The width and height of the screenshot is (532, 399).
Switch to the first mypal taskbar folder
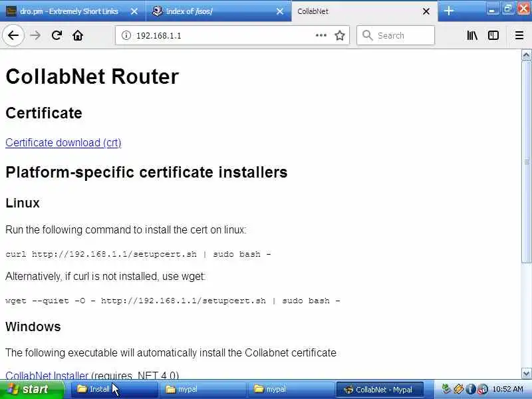pos(202,389)
